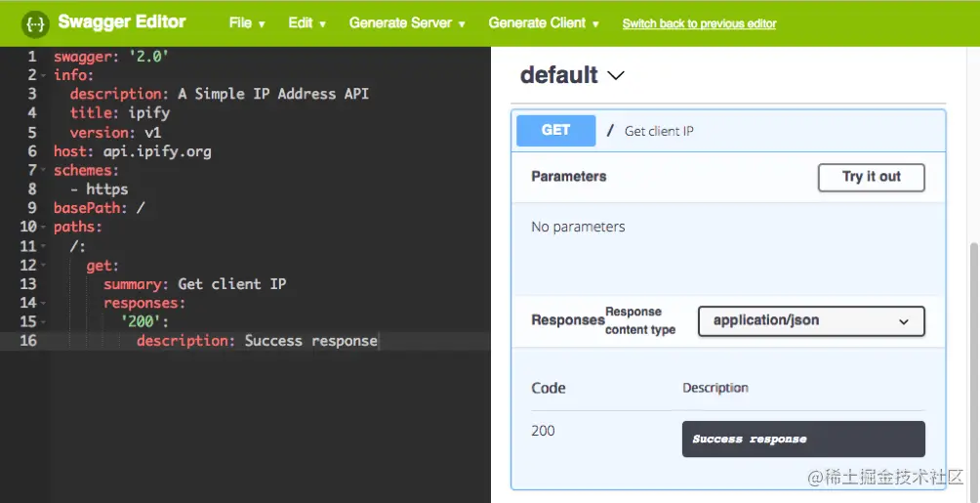Fold the paths section in the gutter
This screenshot has width=980, height=503.
44,228
